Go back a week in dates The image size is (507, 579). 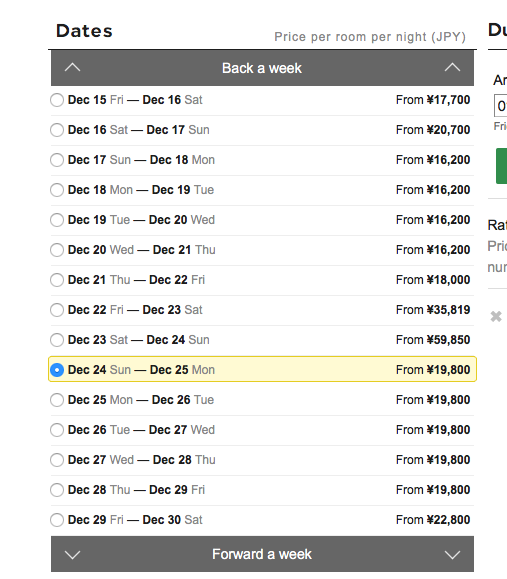tap(262, 68)
